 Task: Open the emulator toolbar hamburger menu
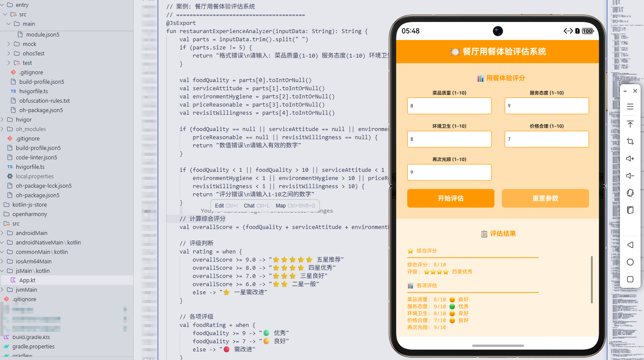pos(630,107)
